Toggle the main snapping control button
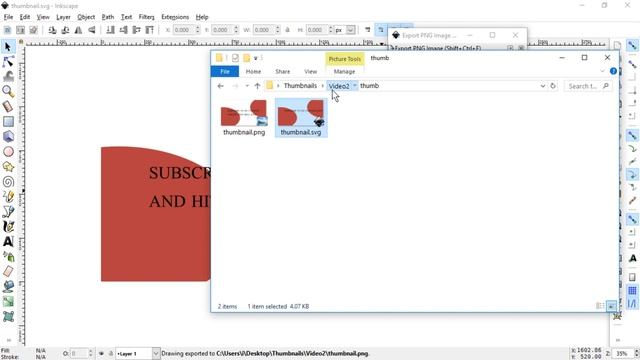Viewport: 640px width, 360px height. pos(632,46)
